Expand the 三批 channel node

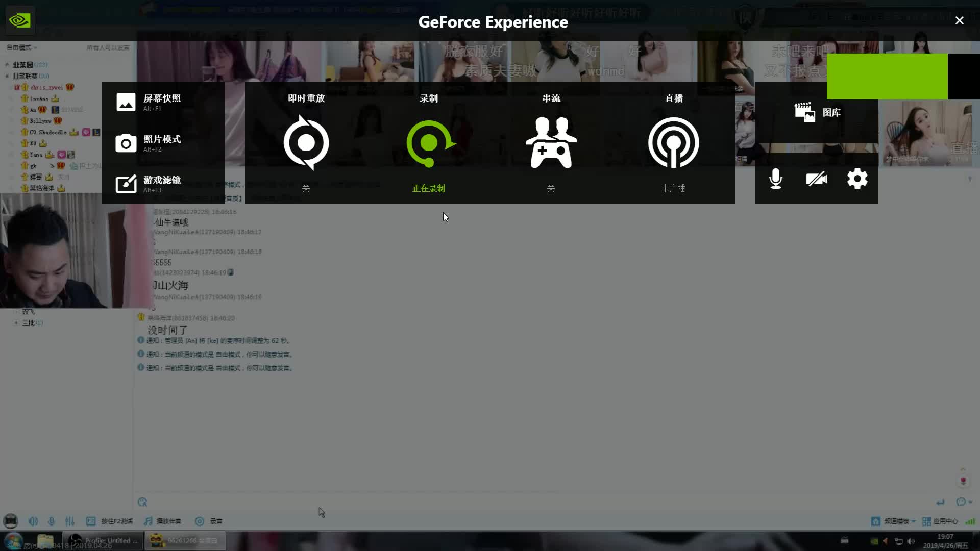16,323
